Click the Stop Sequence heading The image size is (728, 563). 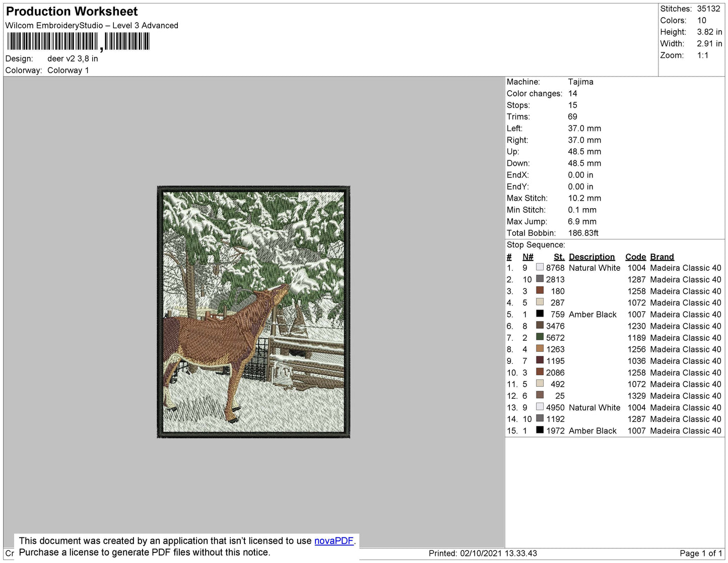pyautogui.click(x=536, y=245)
